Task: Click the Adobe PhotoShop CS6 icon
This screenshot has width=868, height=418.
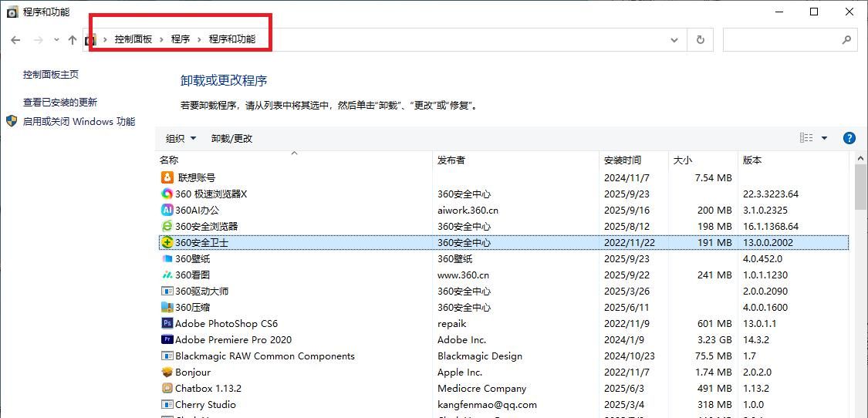Action: point(167,323)
